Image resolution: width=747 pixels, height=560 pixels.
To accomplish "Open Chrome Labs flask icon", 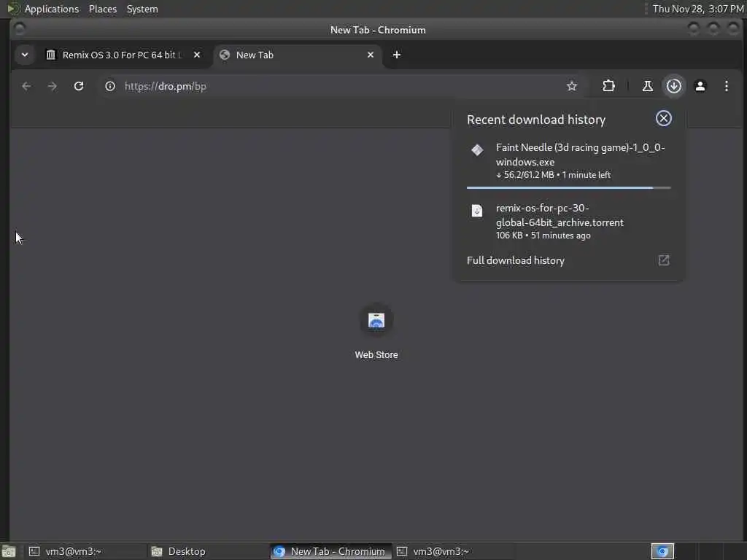I will click(648, 86).
